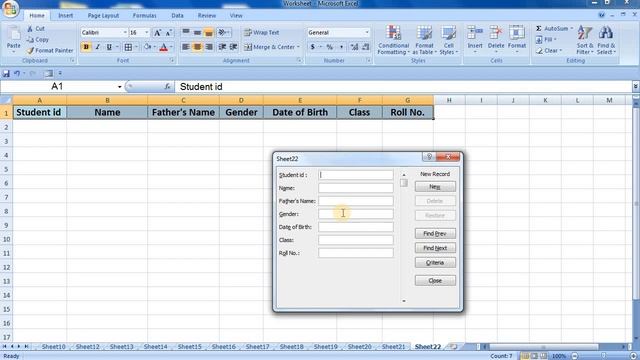Screen dimensions: 640x360
Task: Toggle Center alignment
Action: (197, 47)
